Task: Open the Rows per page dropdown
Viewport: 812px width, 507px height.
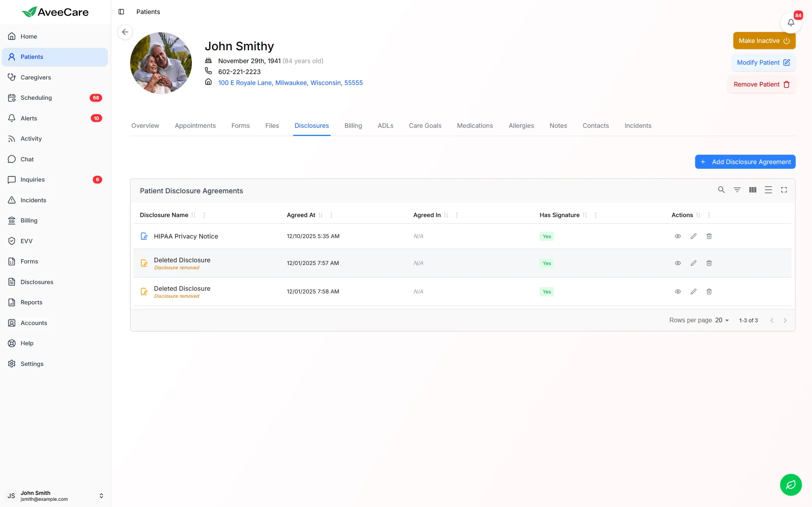Action: [722, 320]
